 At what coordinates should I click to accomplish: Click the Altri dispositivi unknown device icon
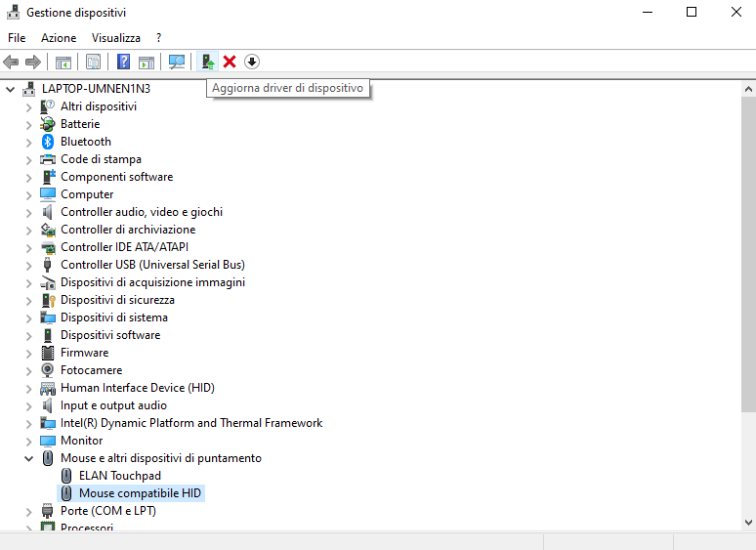[47, 106]
